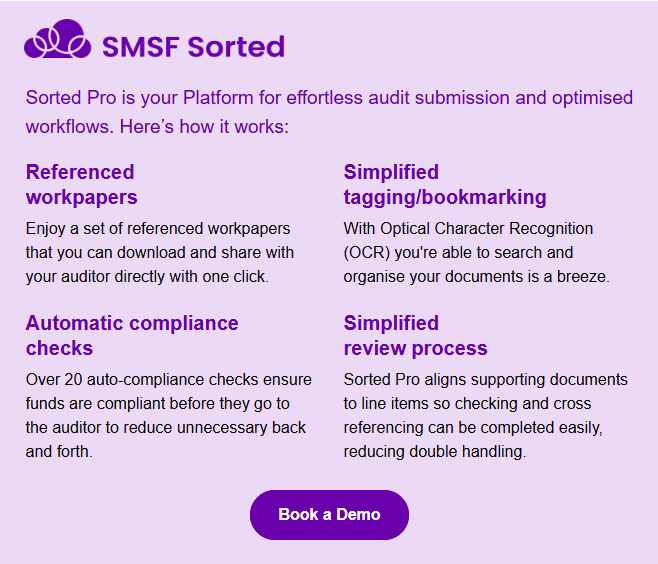Select the Referenced workpapers heading
Image resolution: width=658 pixels, height=564 pixels.
click(x=82, y=185)
